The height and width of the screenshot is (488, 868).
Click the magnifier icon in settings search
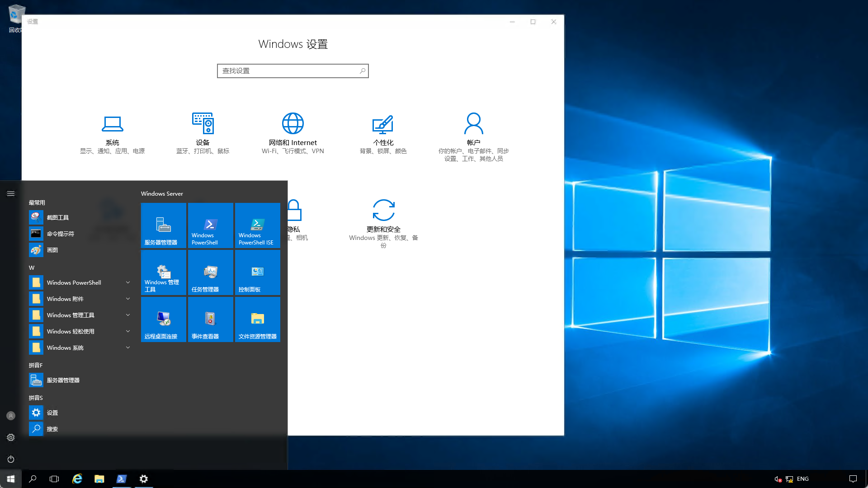363,71
